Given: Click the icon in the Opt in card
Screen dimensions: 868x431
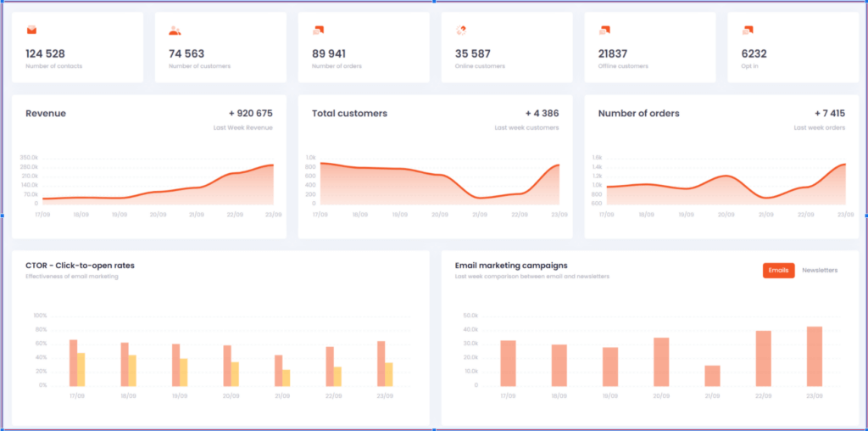Looking at the screenshot, I should coord(748,31).
